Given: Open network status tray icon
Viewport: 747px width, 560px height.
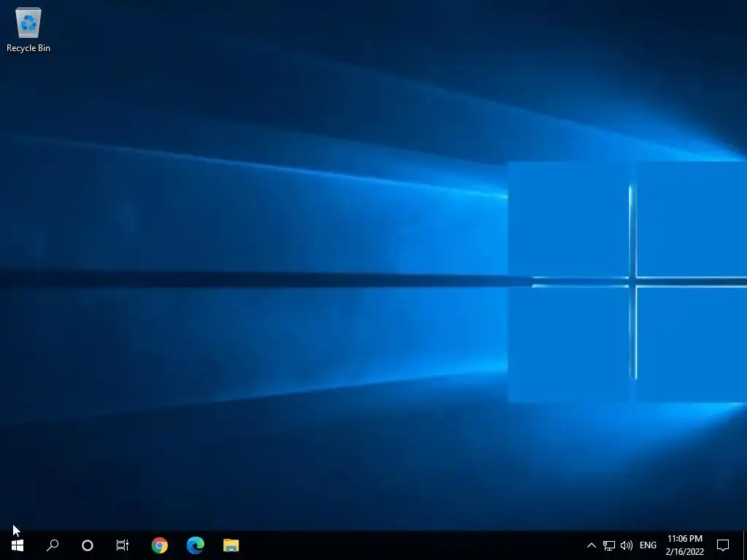Looking at the screenshot, I should (609, 545).
